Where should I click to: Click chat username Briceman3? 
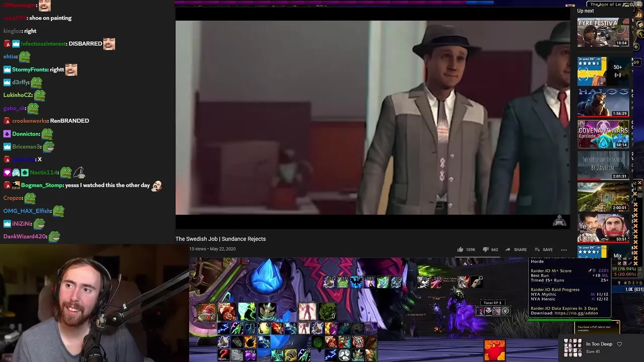coord(26,147)
